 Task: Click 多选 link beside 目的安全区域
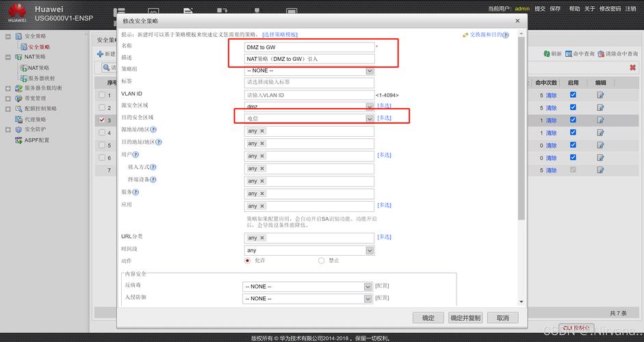385,118
